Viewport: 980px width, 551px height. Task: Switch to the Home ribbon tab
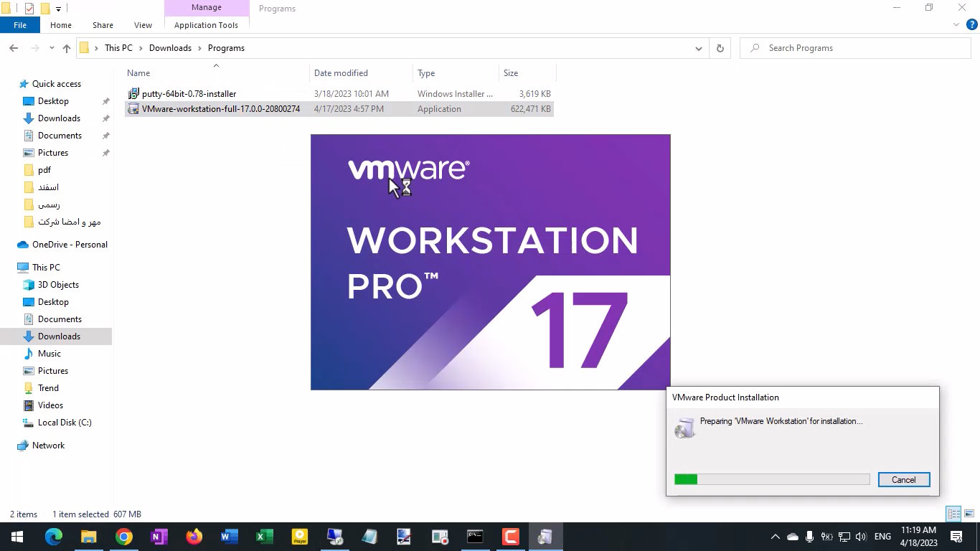pos(61,25)
